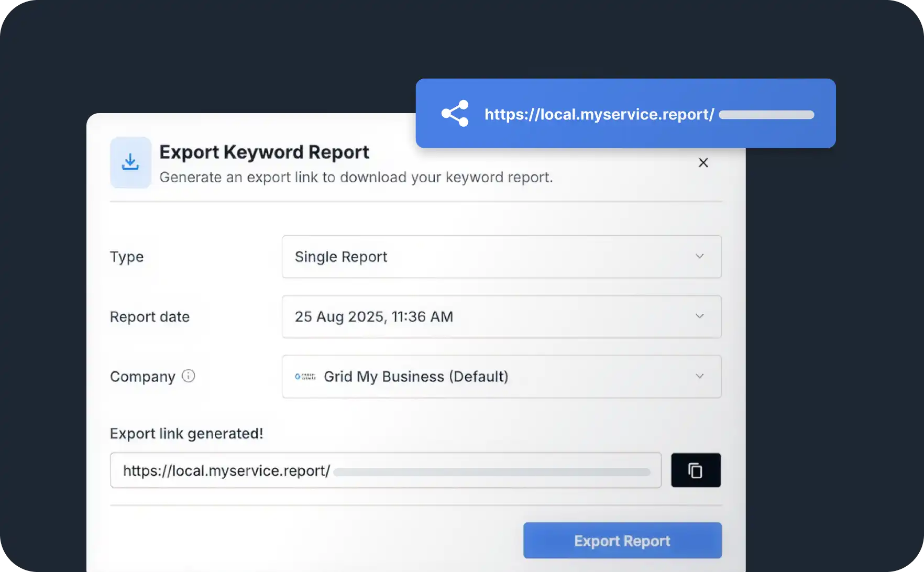Click the Export Report button
924x572 pixels.
[x=622, y=540]
